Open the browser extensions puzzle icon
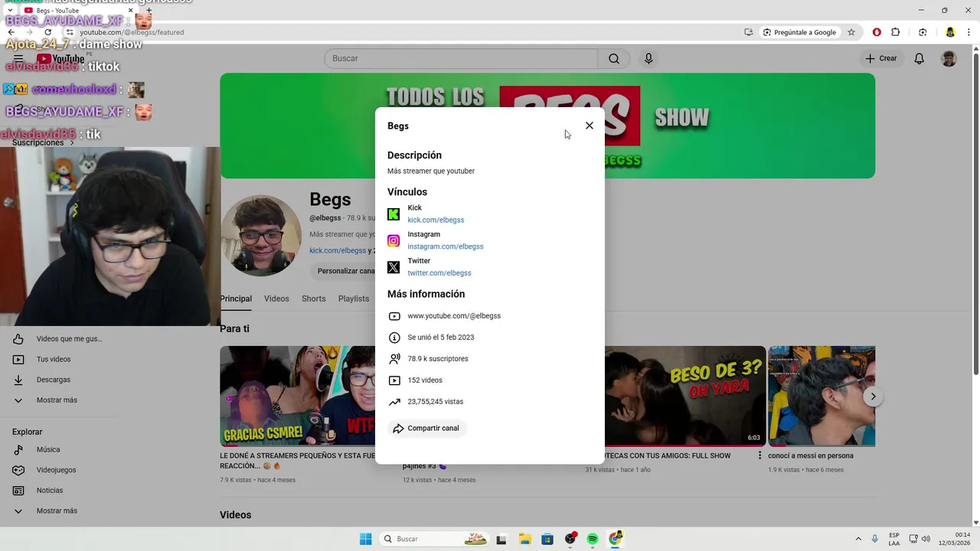This screenshot has height=551, width=980. coord(896,32)
